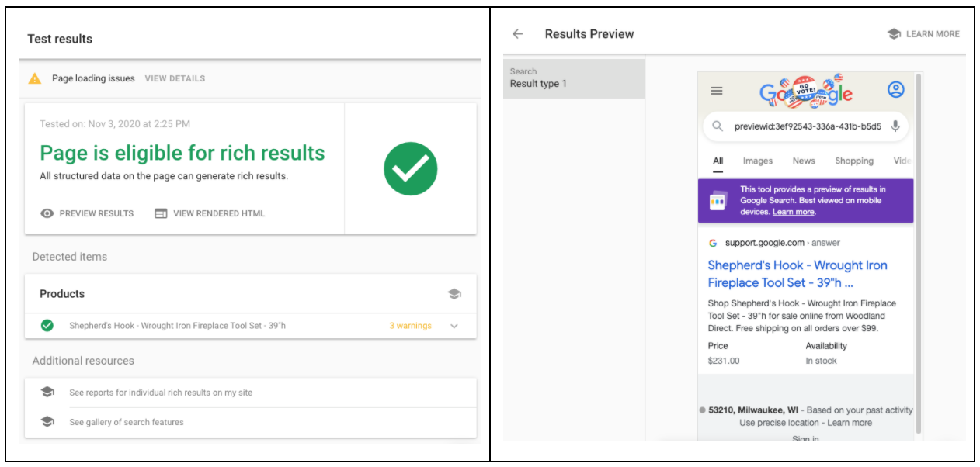Image resolution: width=980 pixels, height=467 pixels.
Task: Click graduation cap icon beside individual rich results reports
Action: coord(47,393)
